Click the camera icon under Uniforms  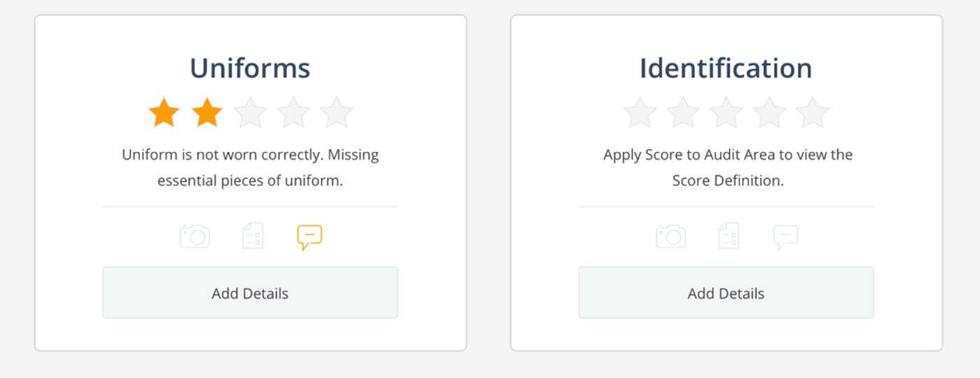[x=195, y=237]
